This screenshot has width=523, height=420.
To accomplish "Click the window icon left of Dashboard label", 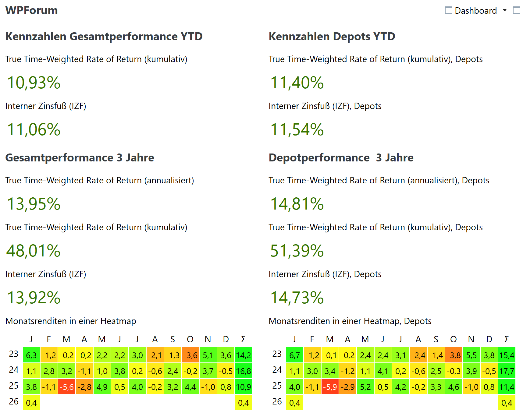I will 448,10.
